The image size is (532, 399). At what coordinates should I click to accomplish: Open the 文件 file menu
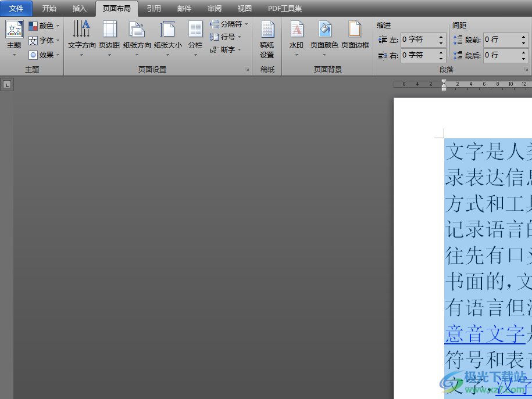click(16, 9)
